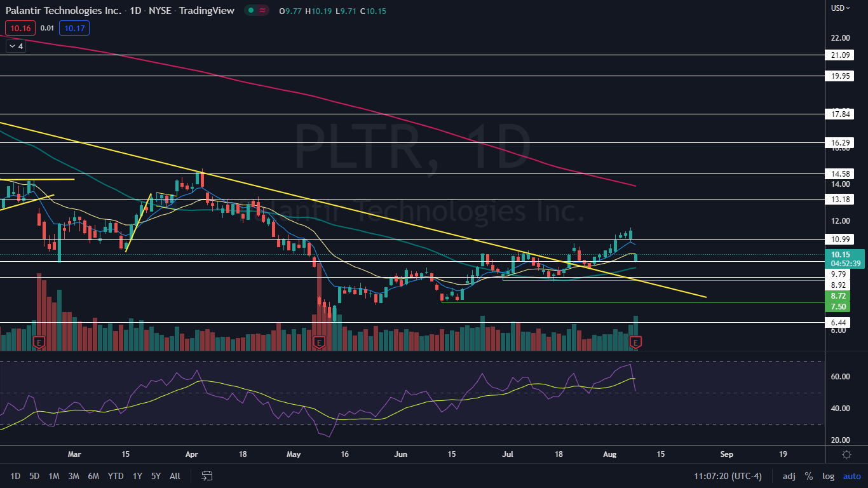Click the 16.29 price level label
This screenshot has width=868, height=488.
pyautogui.click(x=841, y=143)
